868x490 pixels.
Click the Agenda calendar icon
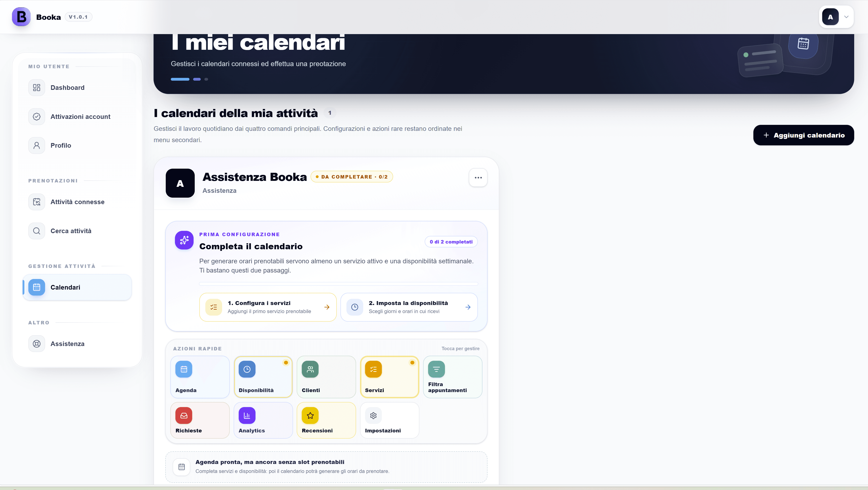tap(184, 369)
